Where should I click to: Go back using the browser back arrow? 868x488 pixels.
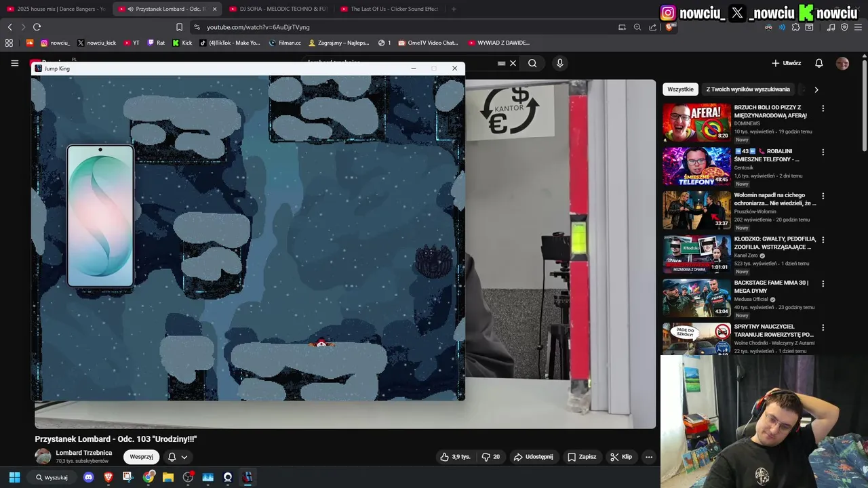9,27
